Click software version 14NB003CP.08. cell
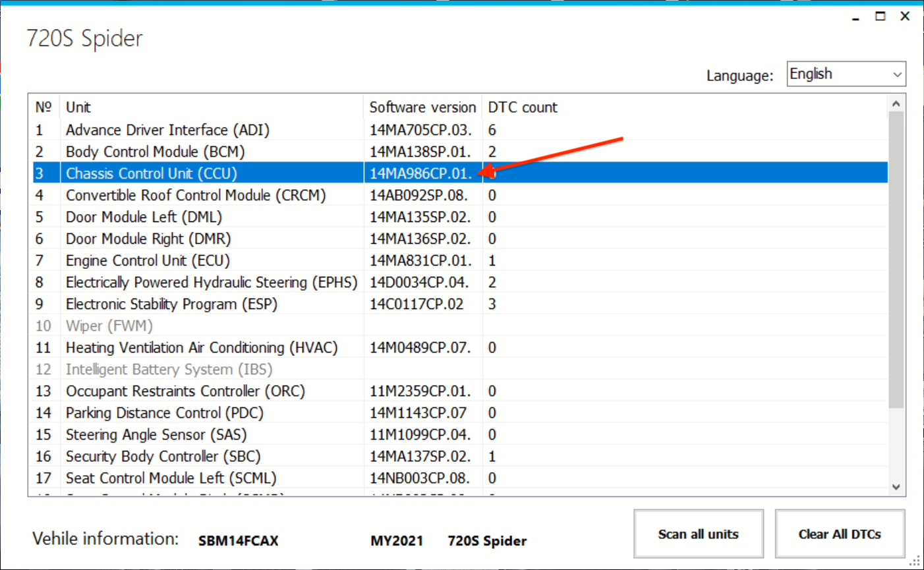Screen dimensions: 924x570 click(420, 478)
